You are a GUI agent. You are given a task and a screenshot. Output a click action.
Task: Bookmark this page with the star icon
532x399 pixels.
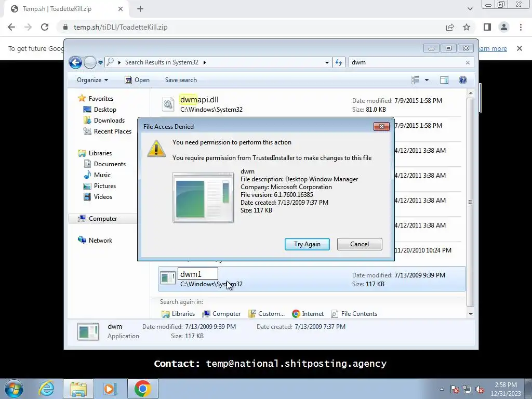(x=467, y=27)
